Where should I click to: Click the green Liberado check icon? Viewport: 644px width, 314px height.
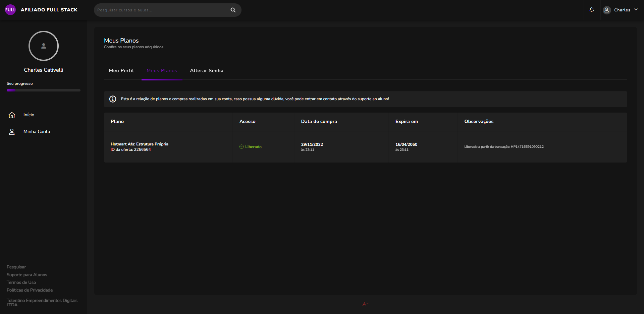tap(241, 147)
